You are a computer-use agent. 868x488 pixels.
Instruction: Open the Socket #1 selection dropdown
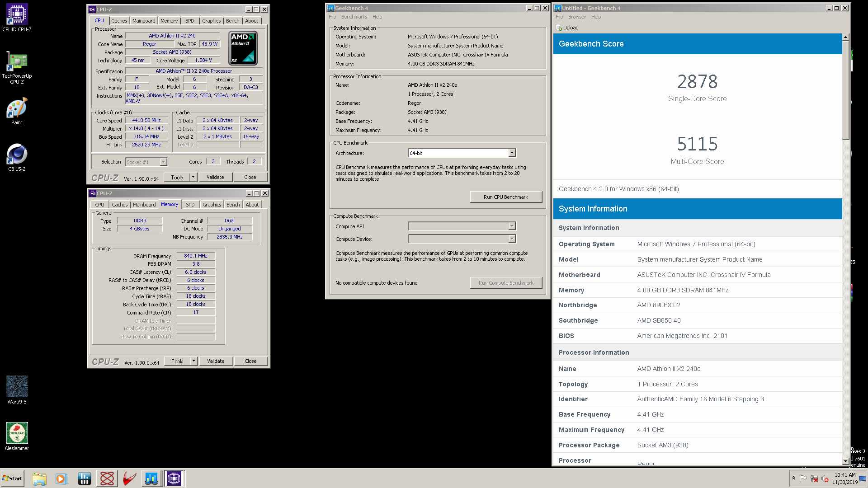(163, 162)
